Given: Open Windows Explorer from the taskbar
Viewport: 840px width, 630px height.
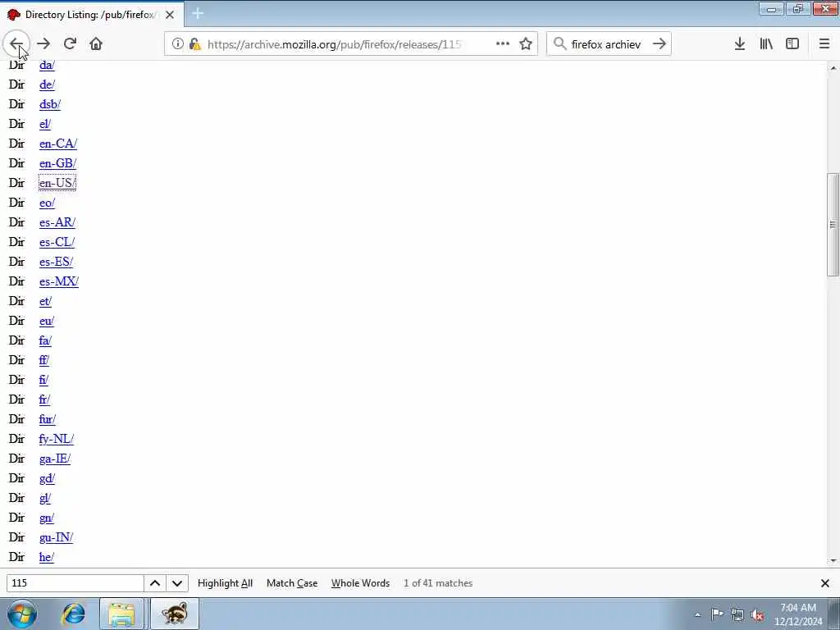Looking at the screenshot, I should (121, 614).
